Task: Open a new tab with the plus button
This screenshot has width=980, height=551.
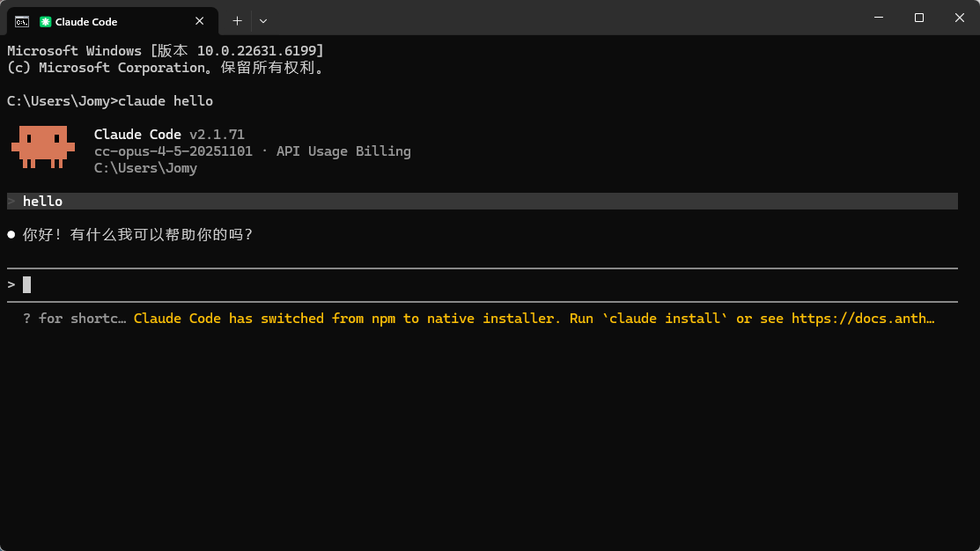Action: coord(237,20)
